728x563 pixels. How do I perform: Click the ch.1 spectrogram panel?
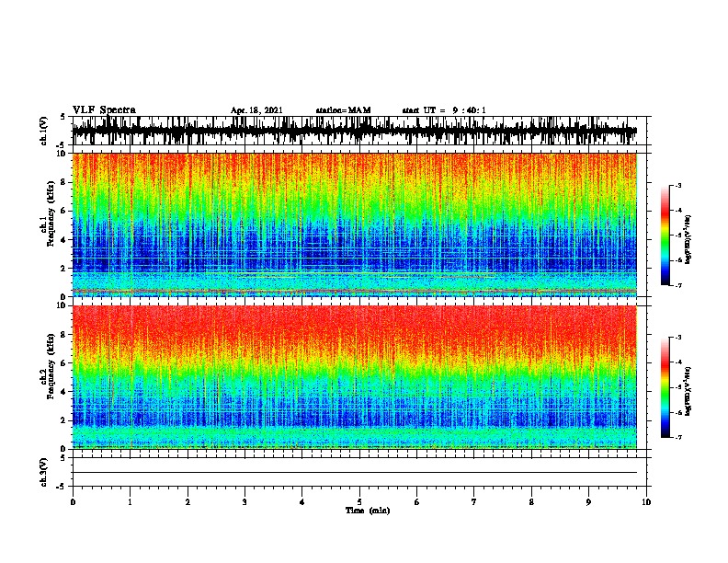[354, 224]
